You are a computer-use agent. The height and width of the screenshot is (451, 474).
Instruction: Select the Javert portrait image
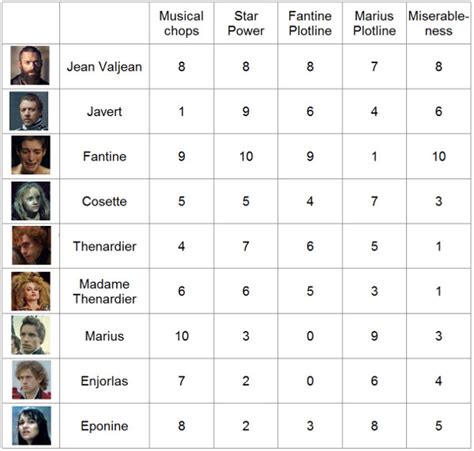tap(29, 111)
